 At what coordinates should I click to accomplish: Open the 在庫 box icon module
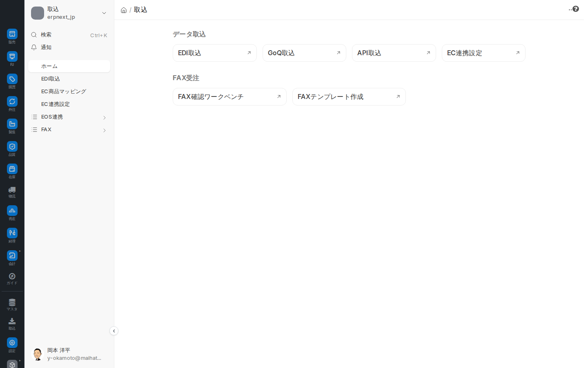pos(12,169)
